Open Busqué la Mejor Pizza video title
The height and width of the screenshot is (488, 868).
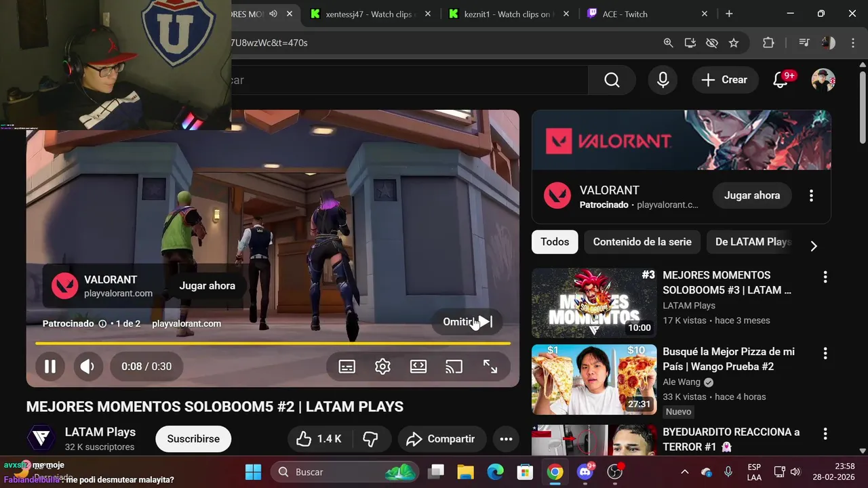pyautogui.click(x=728, y=359)
